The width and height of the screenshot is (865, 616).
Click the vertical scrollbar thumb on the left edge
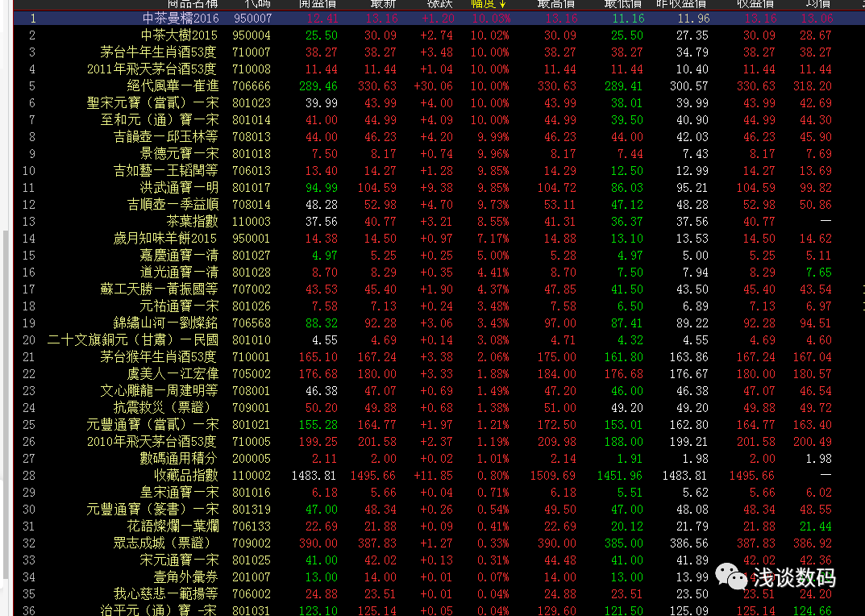(x=6, y=403)
